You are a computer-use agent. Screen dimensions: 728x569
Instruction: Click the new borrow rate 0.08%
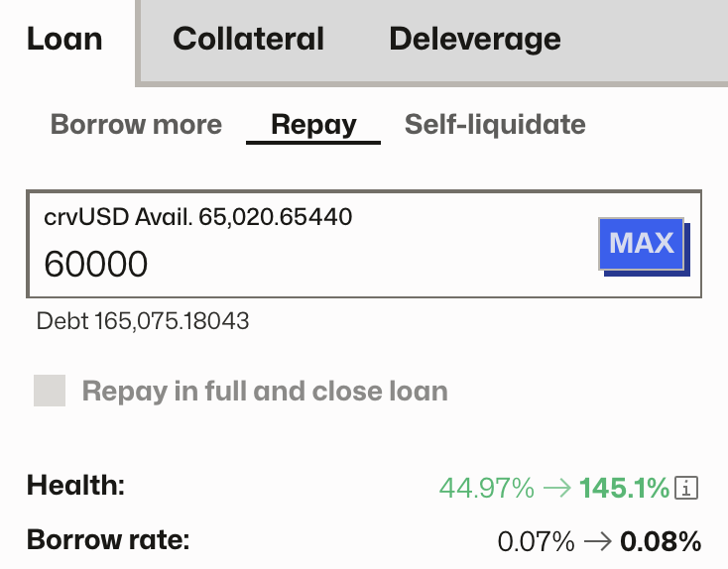pyautogui.click(x=661, y=542)
